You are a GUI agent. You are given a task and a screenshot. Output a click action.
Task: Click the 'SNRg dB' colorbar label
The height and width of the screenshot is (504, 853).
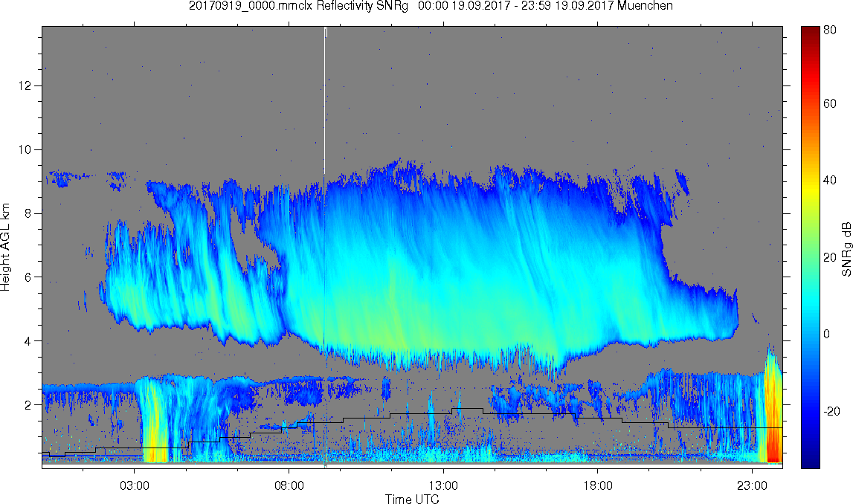[846, 248]
